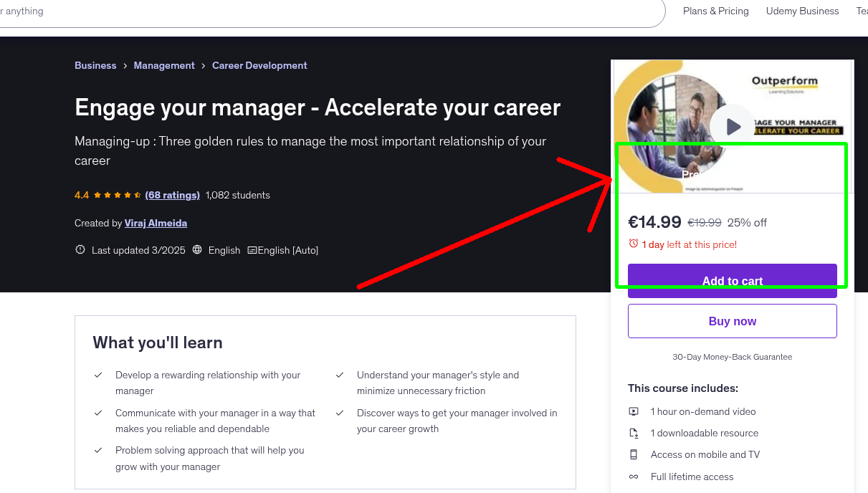View the 68 ratings link
This screenshot has width=868, height=493.
point(172,195)
